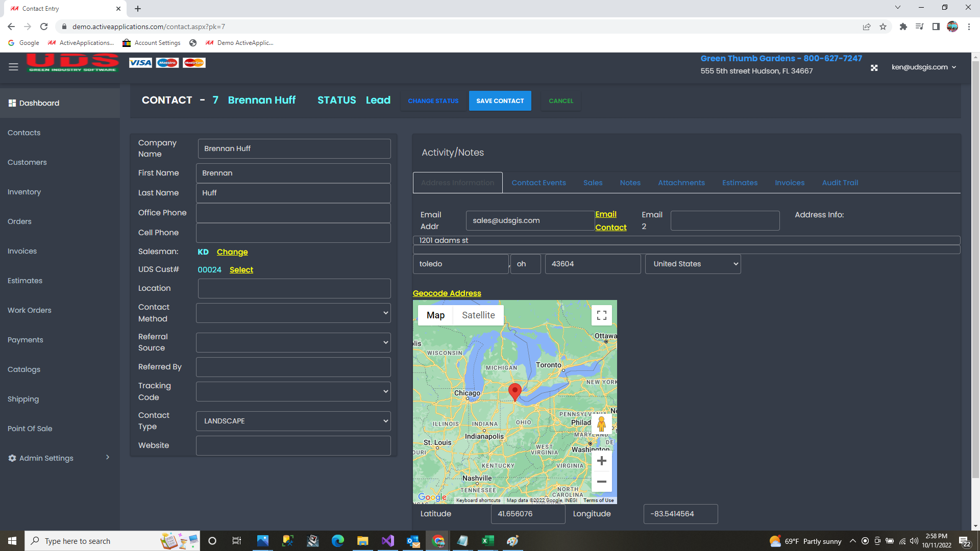
Task: Click the UDS Green Industry Software logo
Action: click(x=73, y=63)
